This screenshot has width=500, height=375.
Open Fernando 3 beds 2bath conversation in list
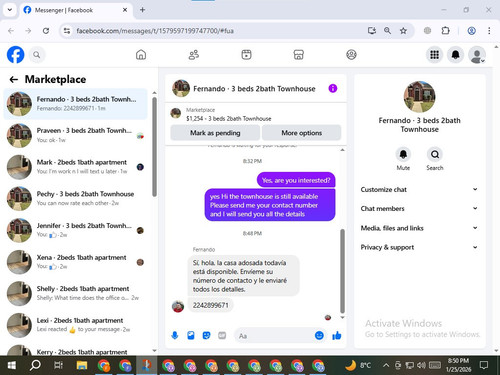coord(75,104)
